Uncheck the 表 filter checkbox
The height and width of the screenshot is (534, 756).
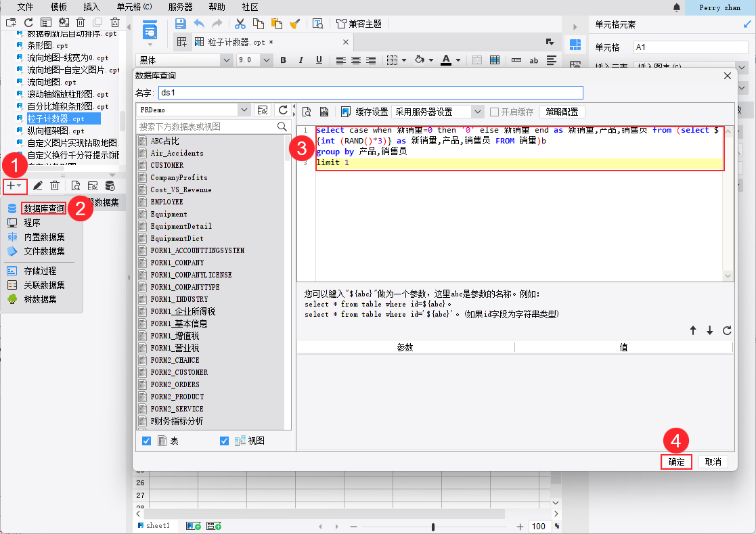point(146,441)
